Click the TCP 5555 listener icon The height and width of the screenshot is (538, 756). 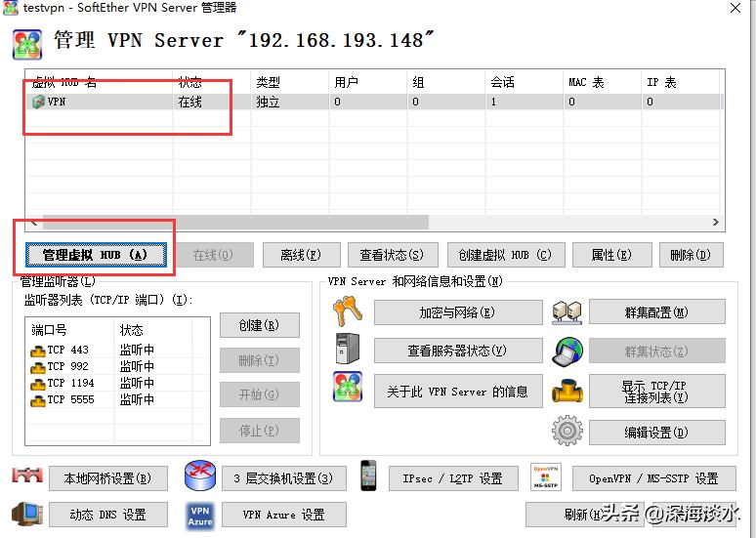pos(38,400)
